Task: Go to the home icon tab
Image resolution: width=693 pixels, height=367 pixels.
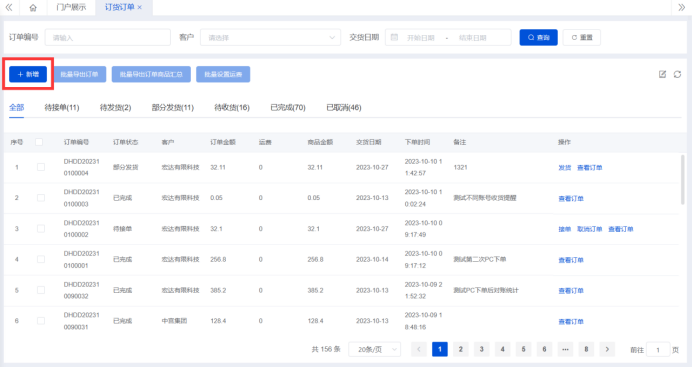Action: coord(33,8)
